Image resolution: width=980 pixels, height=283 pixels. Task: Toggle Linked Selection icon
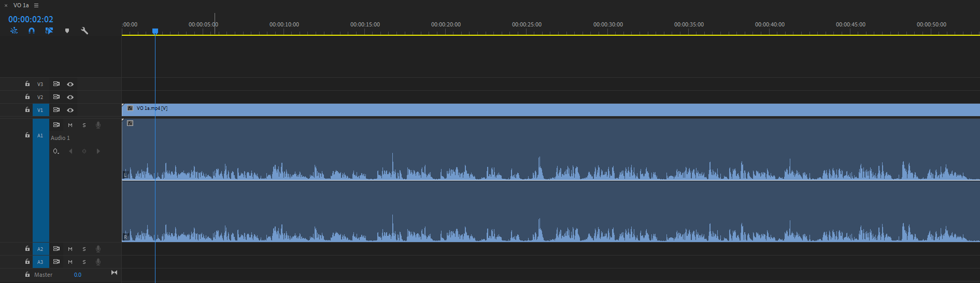tap(49, 31)
